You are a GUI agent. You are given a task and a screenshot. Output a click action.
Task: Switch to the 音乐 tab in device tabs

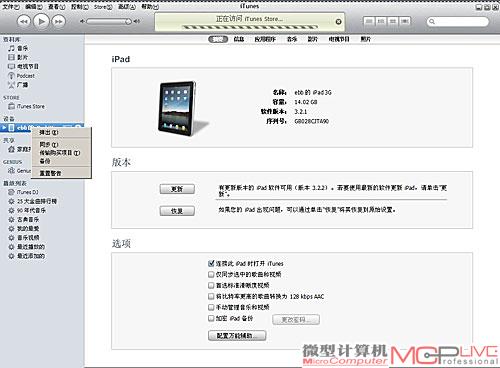292,39
